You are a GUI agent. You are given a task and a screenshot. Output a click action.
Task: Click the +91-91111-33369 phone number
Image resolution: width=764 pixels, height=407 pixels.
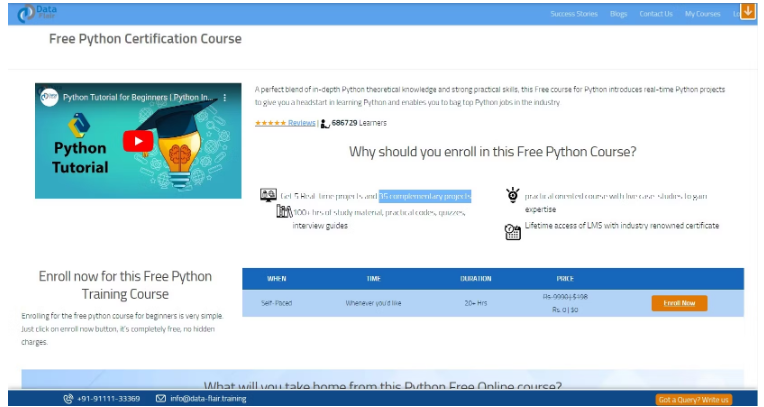[108, 399]
